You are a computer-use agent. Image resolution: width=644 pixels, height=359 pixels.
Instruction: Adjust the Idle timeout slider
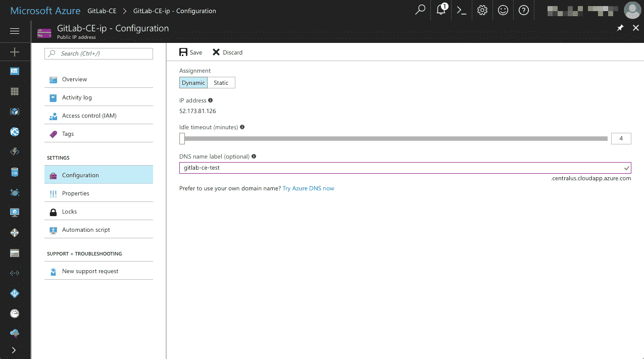(183, 138)
